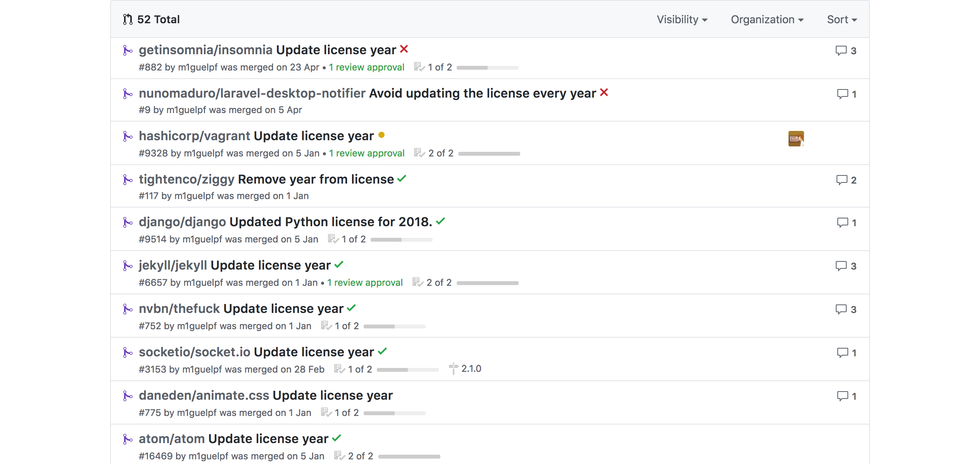980x464 pixels.
Task: Click m1guelpf author on tightenco/ziggy row
Action: [195, 196]
